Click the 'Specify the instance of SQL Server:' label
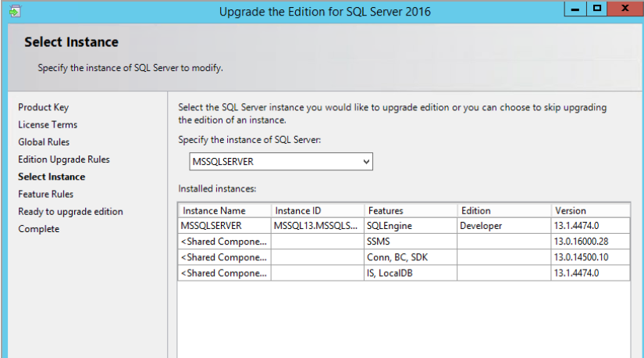The height and width of the screenshot is (358, 644). coord(249,140)
